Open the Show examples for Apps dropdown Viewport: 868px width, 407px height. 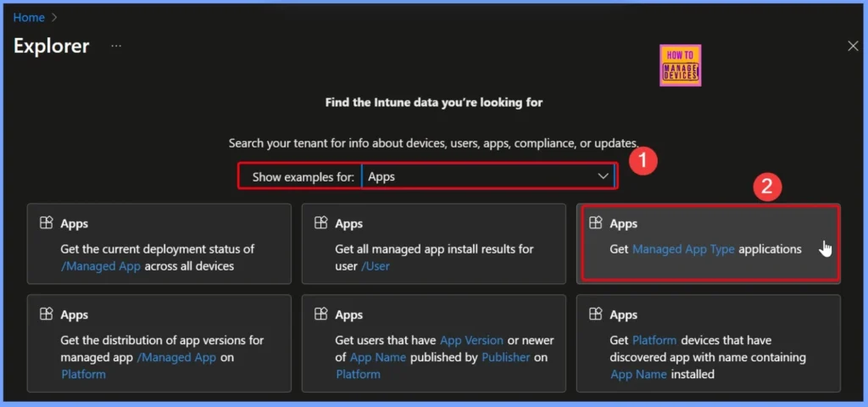[x=487, y=177]
